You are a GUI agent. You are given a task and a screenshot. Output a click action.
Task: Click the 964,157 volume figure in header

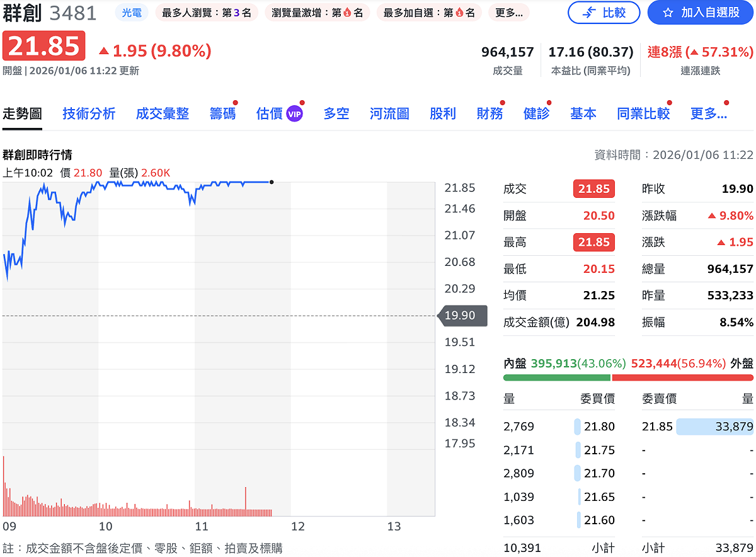tap(508, 52)
